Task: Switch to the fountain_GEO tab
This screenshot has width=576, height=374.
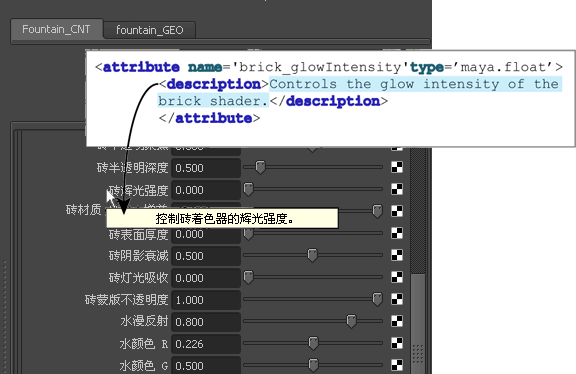Action: point(150,30)
